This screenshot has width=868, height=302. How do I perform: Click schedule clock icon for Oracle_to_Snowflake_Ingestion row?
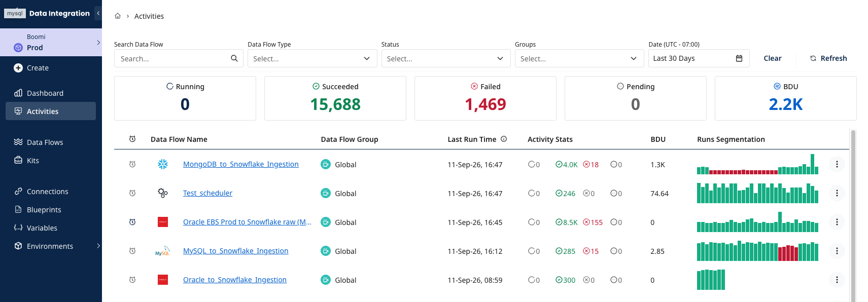132,280
